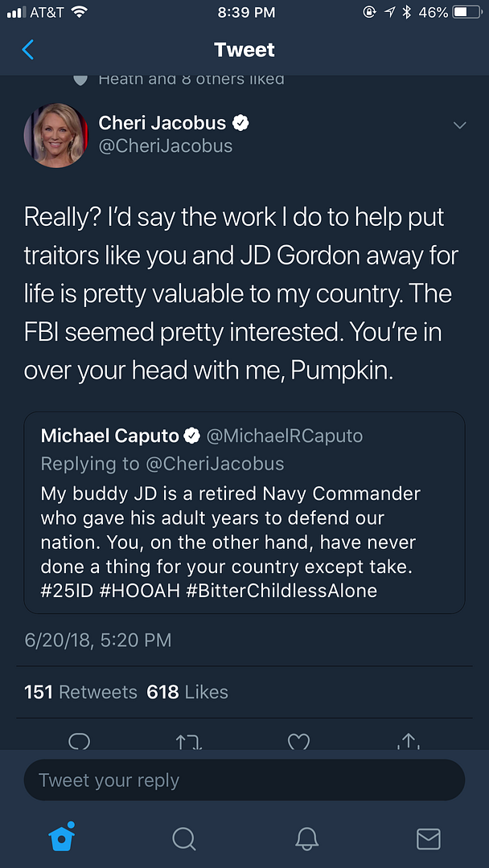Tap Cheri Jacobus display name
This screenshot has width=489, height=868.
point(163,123)
